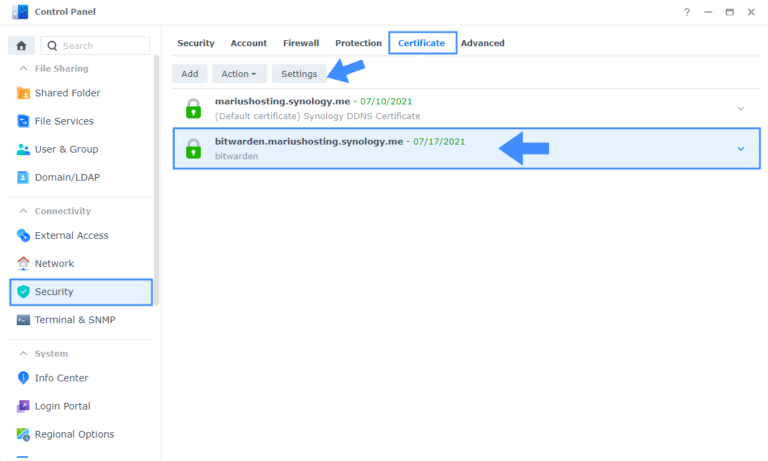Switch to the Advanced tab

(482, 43)
